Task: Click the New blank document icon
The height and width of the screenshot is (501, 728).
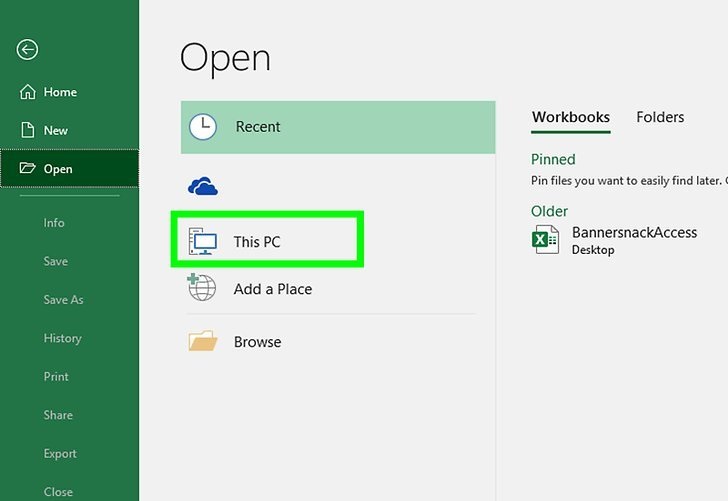Action: coord(28,130)
